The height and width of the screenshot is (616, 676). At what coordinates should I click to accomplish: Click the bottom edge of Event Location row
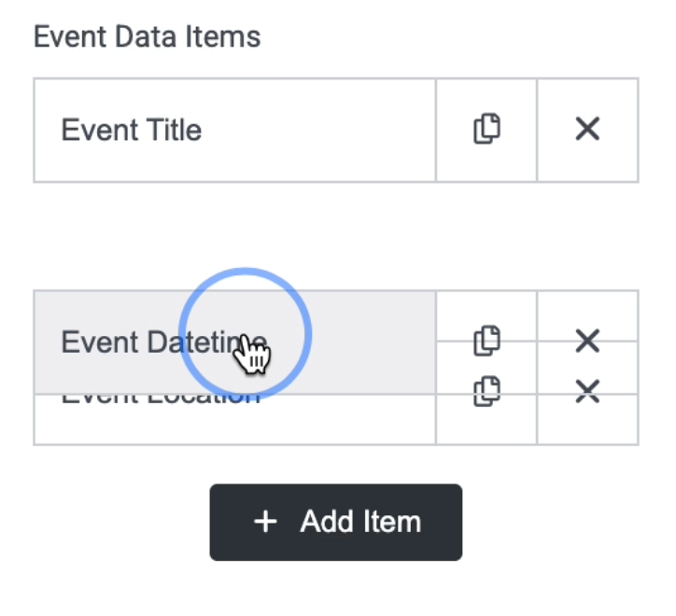coord(233,443)
